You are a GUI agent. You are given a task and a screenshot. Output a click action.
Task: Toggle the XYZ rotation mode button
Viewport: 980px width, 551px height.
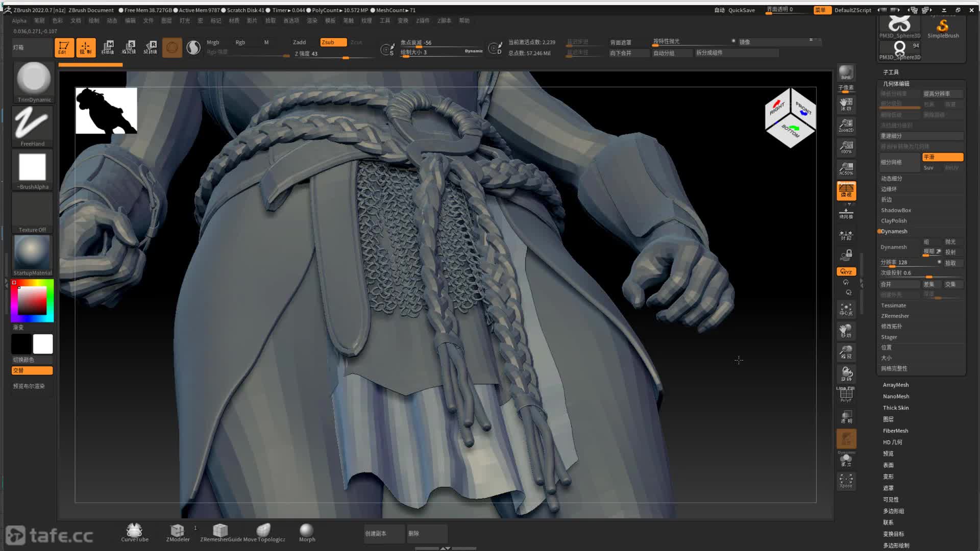[x=846, y=271]
